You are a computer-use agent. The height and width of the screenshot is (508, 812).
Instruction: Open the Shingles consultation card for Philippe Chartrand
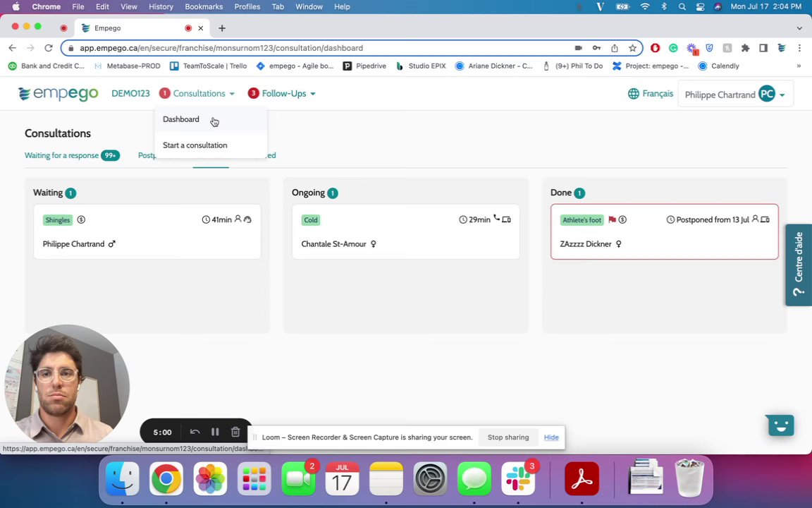click(147, 231)
